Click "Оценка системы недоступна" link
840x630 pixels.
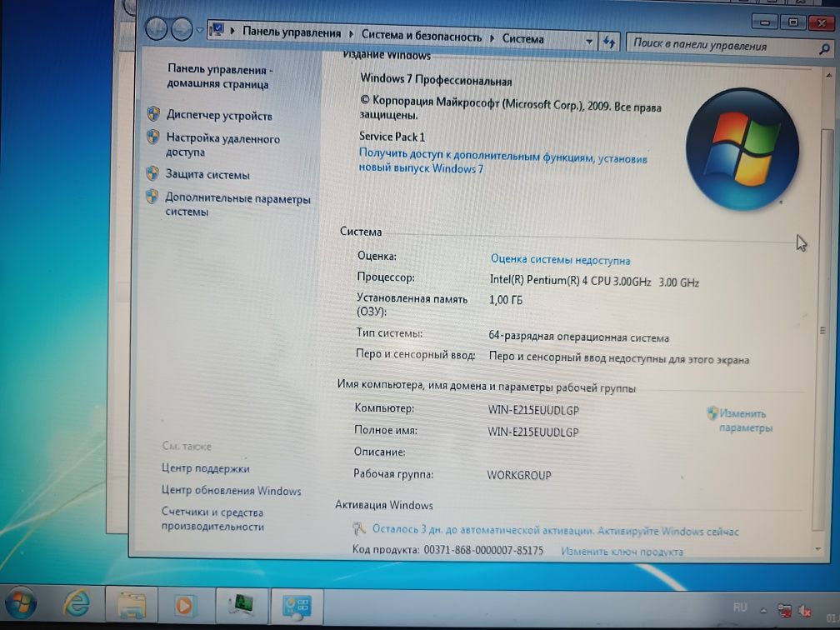560,259
